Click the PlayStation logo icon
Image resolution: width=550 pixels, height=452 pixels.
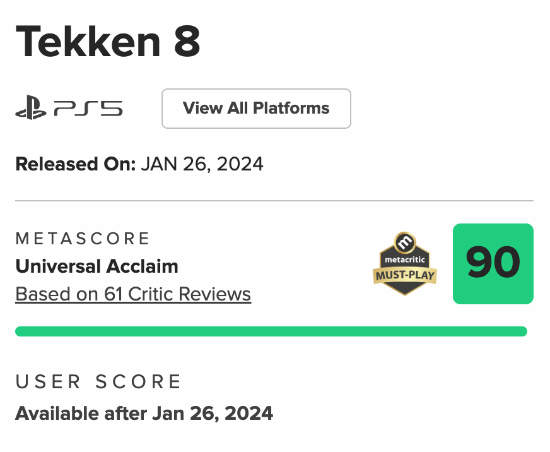coord(31,108)
